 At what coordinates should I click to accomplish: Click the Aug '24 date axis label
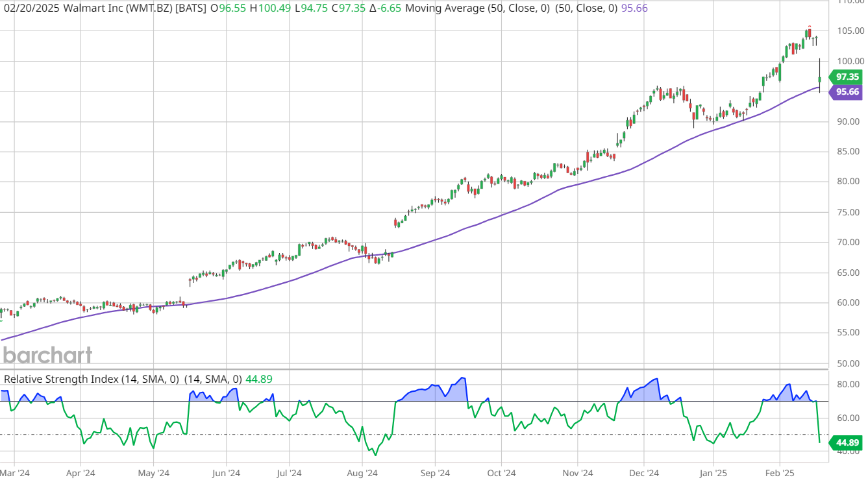362,473
